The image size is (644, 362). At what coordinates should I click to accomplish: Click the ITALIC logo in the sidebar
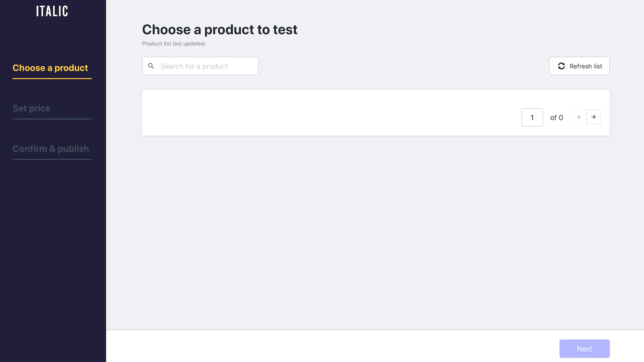[52, 11]
